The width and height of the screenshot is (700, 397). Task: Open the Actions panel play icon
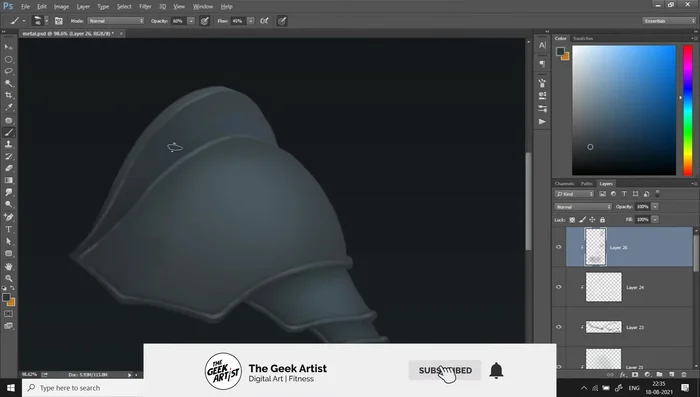click(542, 121)
